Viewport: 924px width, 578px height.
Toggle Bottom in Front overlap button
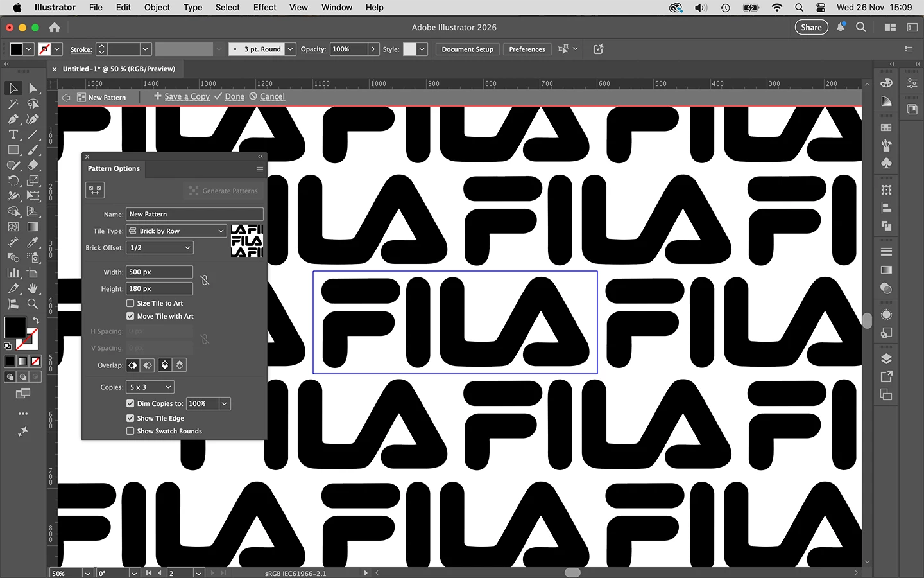pyautogui.click(x=180, y=365)
